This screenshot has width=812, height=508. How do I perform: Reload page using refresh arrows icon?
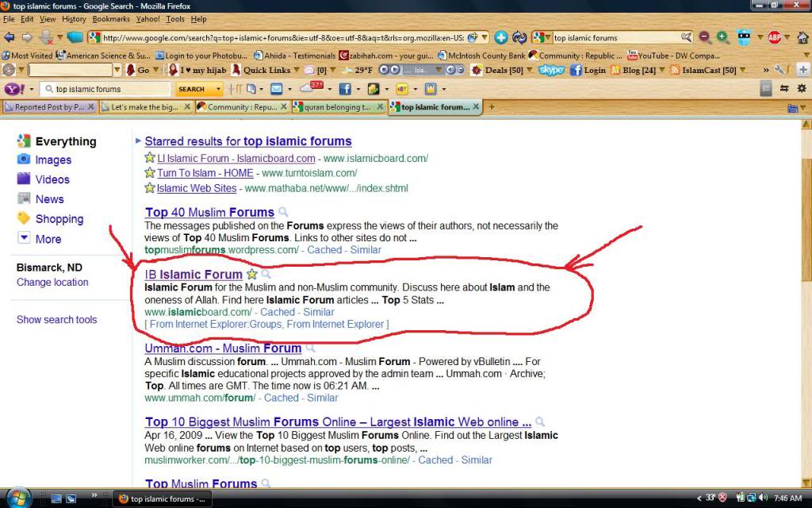519,37
